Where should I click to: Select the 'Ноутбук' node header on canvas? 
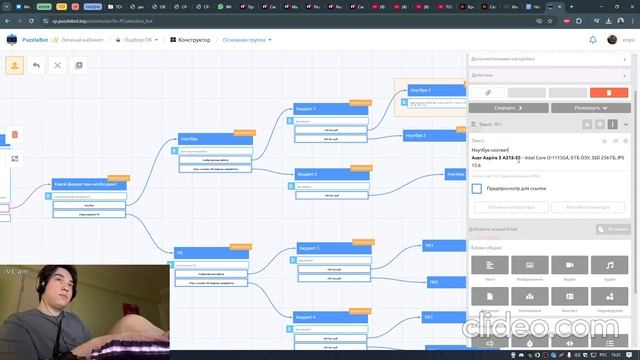coord(215,139)
